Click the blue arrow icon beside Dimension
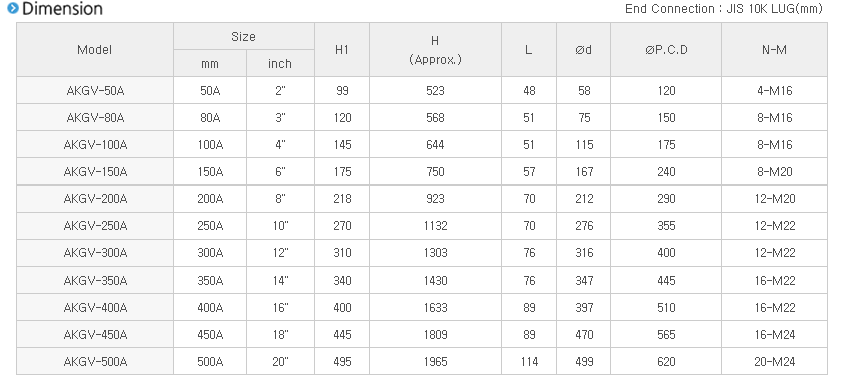The image size is (842, 383). tap(12, 8)
